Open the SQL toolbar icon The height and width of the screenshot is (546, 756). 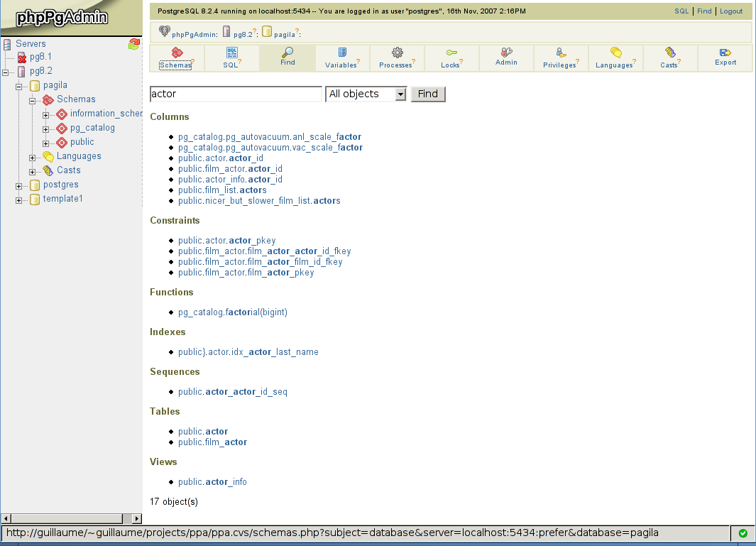[x=231, y=53]
